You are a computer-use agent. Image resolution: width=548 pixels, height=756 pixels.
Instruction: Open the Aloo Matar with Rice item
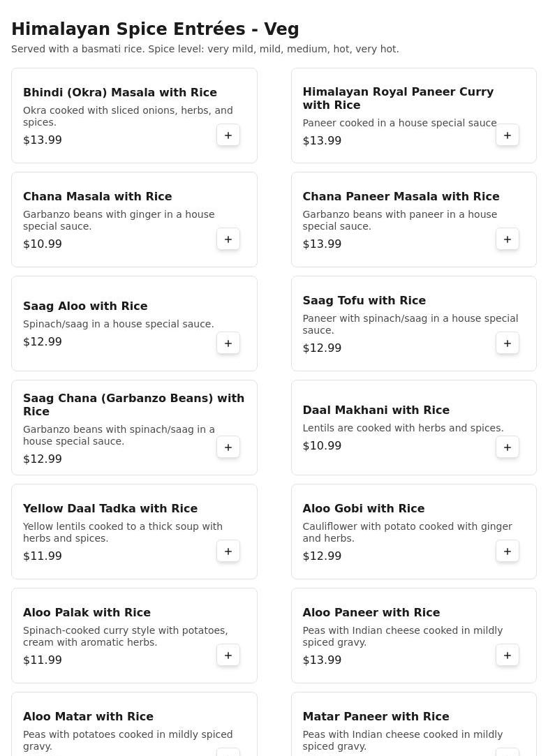[88, 717]
